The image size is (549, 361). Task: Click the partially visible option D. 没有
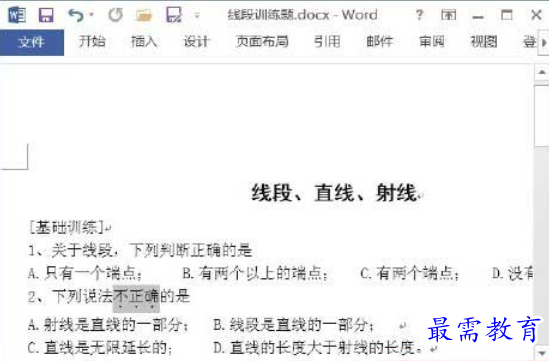[513, 273]
